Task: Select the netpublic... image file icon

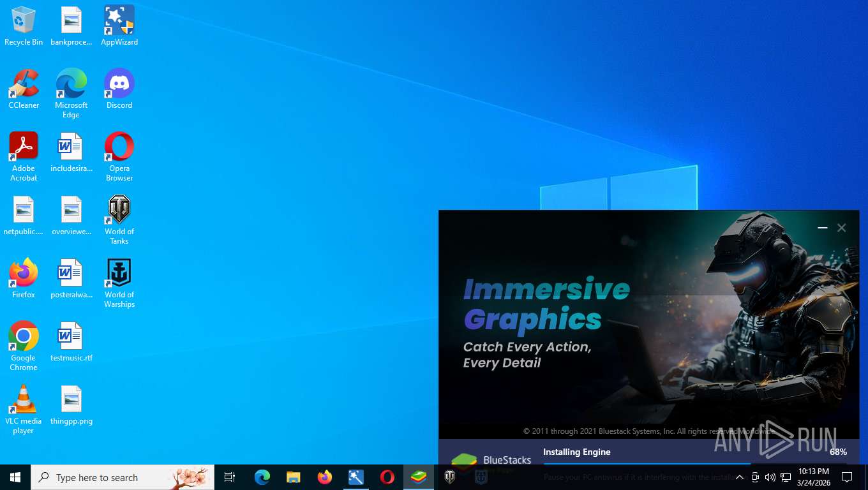Action: (24, 216)
